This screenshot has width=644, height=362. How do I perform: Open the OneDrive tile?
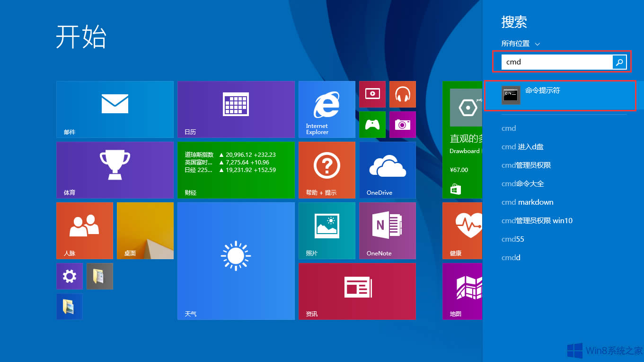[387, 170]
